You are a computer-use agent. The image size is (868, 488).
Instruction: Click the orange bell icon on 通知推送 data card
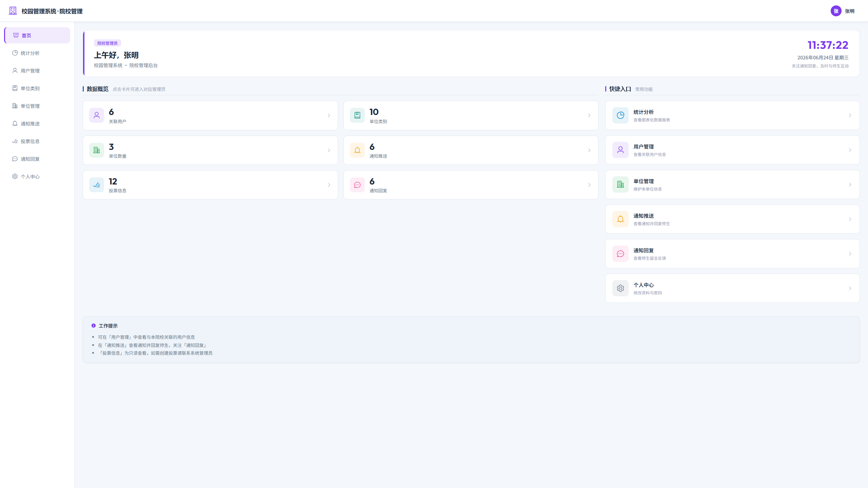357,150
